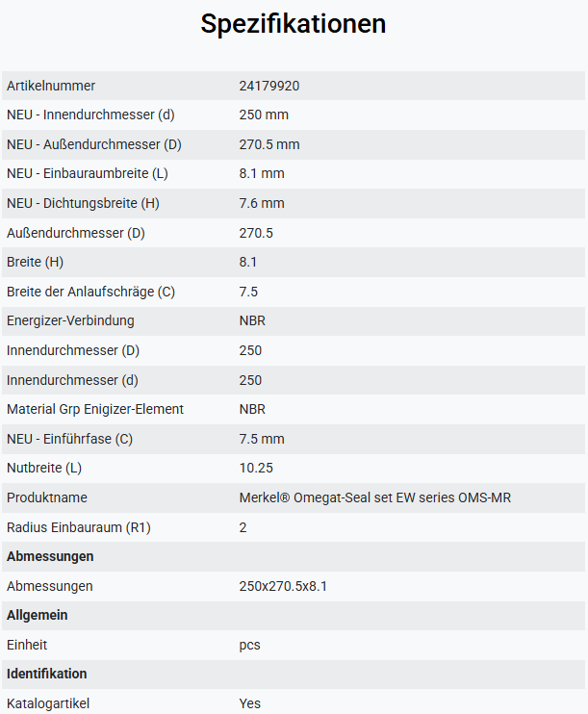Click the Nutbreite (L) value 10.25
This screenshot has width=588, height=714.
click(x=256, y=468)
